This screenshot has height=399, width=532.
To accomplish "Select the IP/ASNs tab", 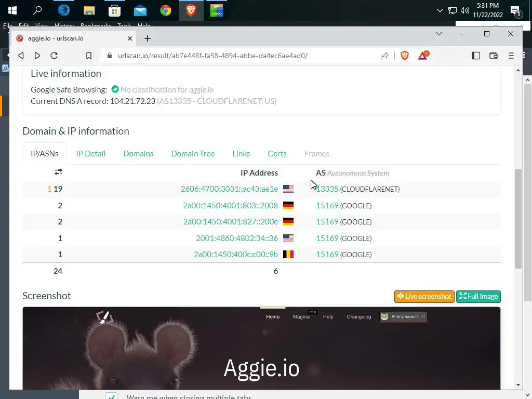I will (45, 154).
